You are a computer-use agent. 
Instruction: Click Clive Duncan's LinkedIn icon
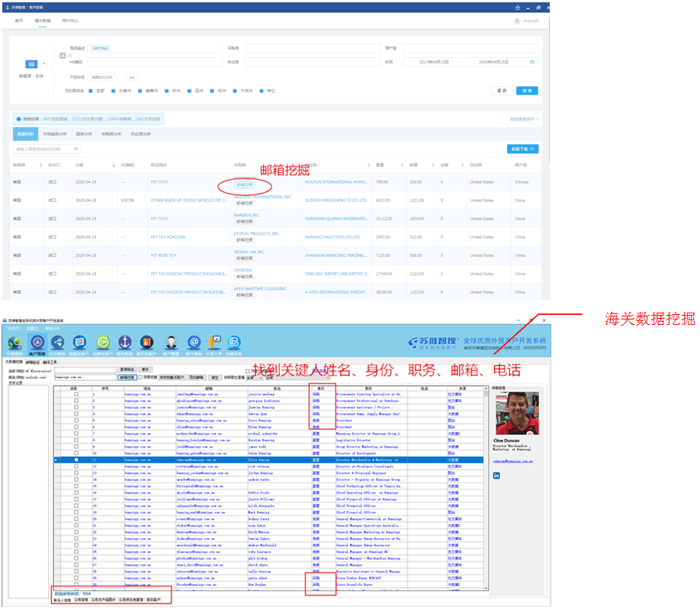tap(496, 476)
